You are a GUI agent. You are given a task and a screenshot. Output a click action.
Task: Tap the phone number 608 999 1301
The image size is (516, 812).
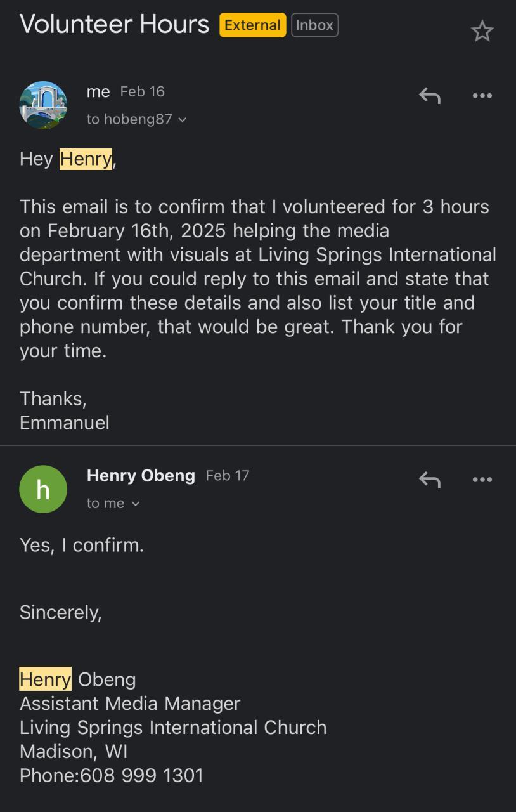[142, 775]
